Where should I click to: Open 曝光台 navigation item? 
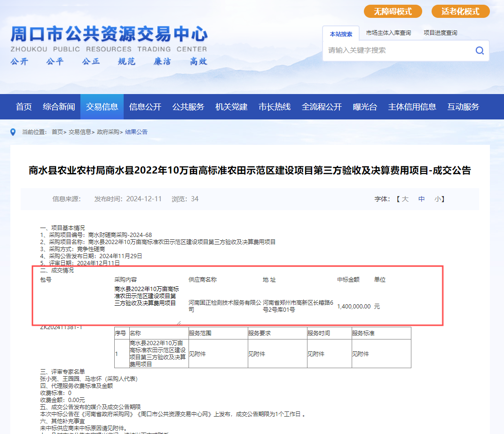[x=364, y=107]
